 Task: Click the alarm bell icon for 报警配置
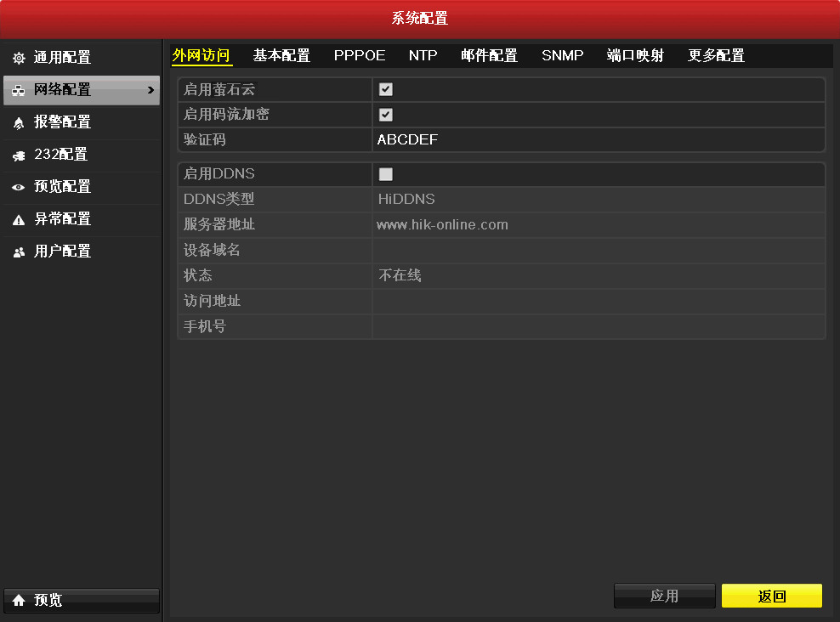point(19,123)
